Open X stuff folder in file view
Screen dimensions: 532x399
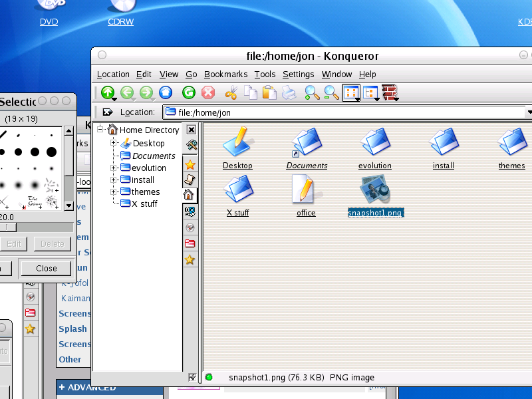click(238, 189)
